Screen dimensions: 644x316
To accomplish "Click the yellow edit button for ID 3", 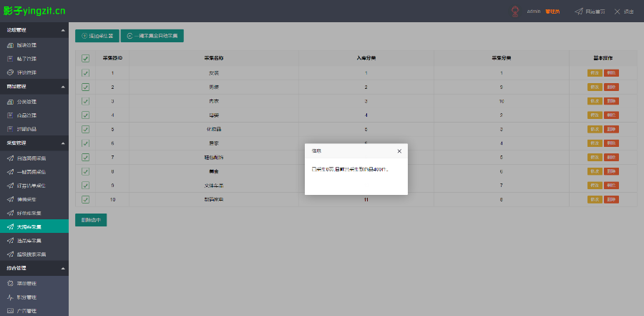I will [x=595, y=101].
